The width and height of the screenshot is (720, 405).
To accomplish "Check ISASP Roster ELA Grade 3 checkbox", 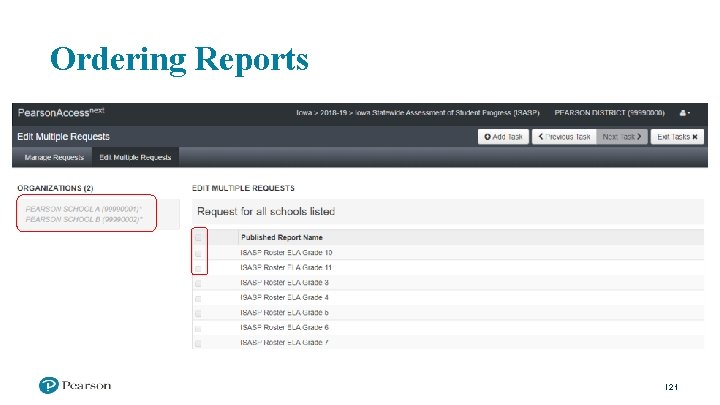I will pos(198,283).
